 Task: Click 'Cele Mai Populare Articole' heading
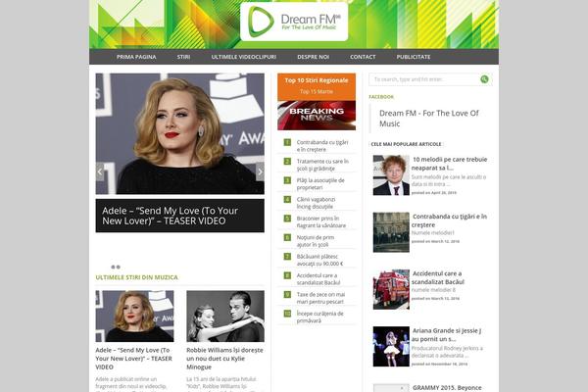[406, 144]
